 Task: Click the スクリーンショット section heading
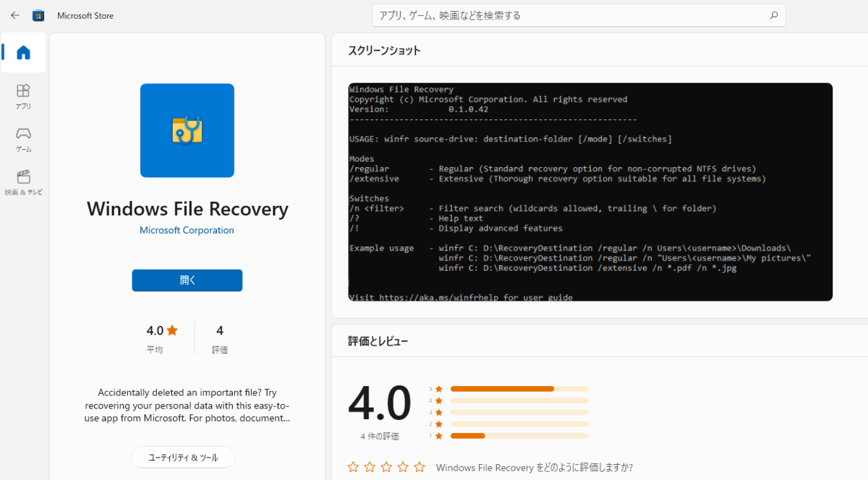point(384,51)
